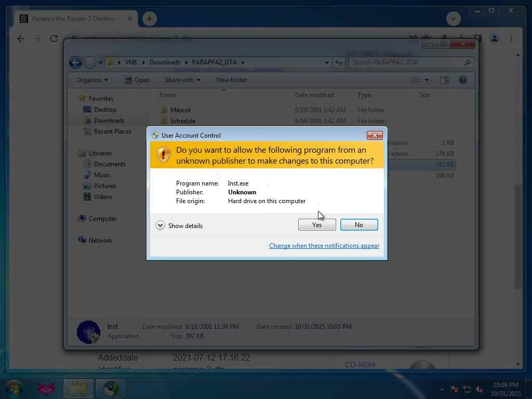Go back in Explorer window

75,62
